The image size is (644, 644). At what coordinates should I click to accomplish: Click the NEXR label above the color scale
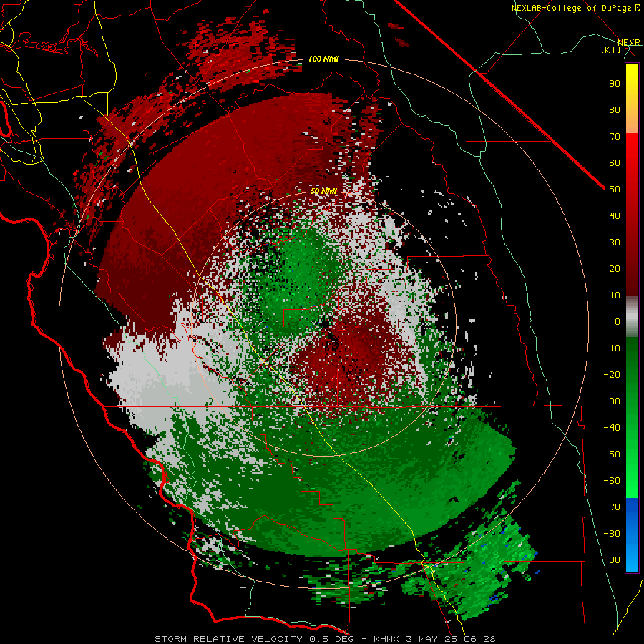628,42
